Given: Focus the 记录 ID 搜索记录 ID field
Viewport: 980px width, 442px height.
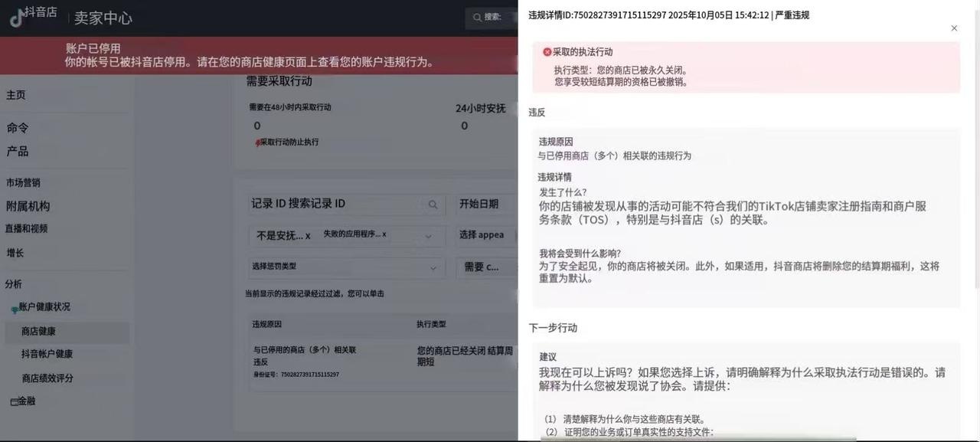Looking at the screenshot, I should 348,204.
